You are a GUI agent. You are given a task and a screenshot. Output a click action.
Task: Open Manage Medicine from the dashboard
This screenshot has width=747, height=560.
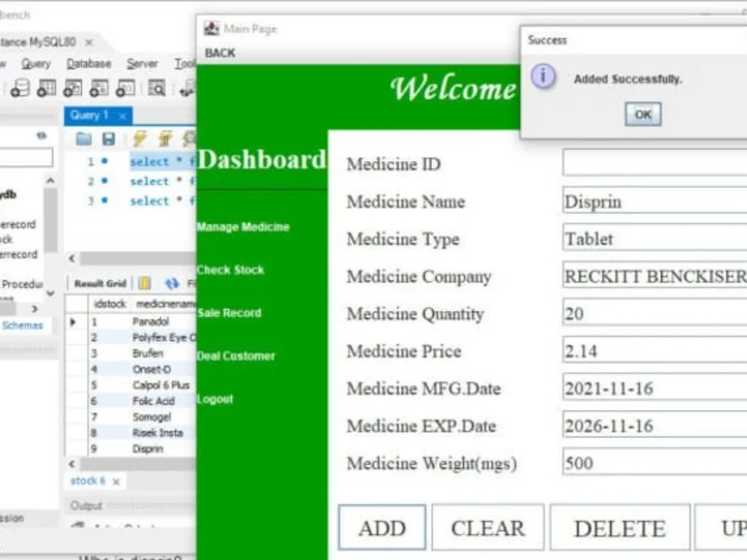243,227
